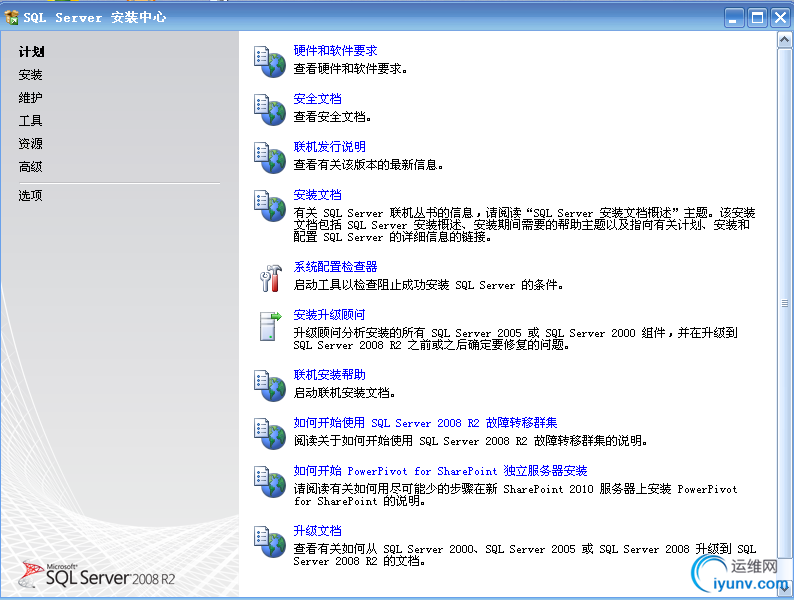This screenshot has width=794, height=600.
Task: Open the 联机发行说明 link
Action: tap(330, 147)
